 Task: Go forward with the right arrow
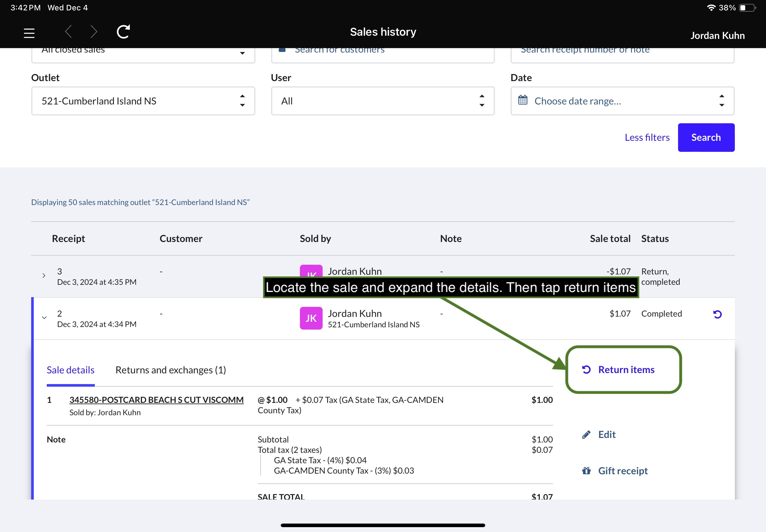94,32
